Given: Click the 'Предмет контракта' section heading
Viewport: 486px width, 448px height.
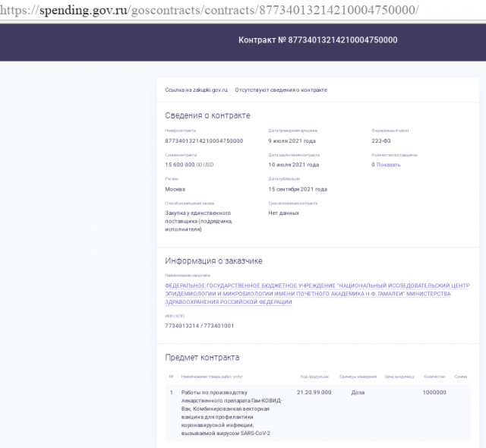Looking at the screenshot, I should click(x=202, y=357).
